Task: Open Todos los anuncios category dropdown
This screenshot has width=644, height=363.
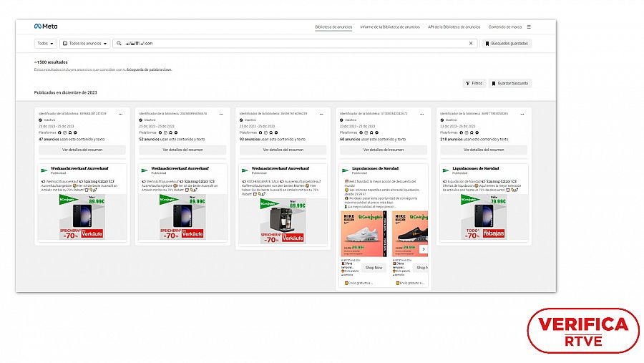Action: tap(84, 43)
